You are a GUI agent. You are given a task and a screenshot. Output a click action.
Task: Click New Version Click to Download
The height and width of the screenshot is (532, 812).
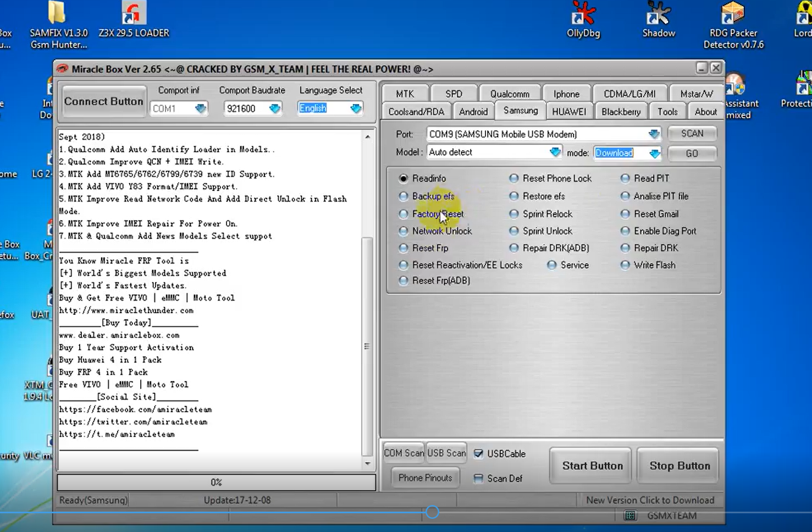tap(650, 500)
